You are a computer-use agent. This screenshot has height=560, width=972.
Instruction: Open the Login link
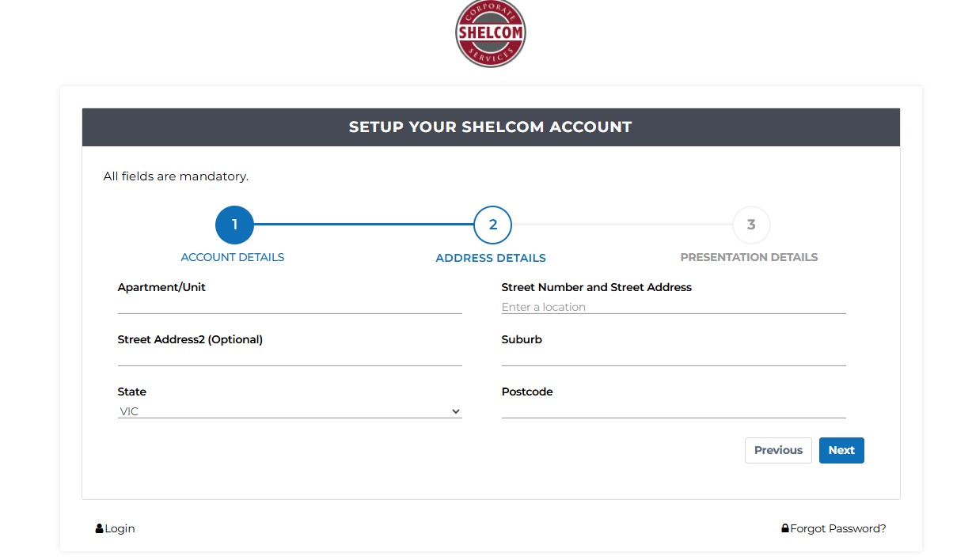click(120, 528)
